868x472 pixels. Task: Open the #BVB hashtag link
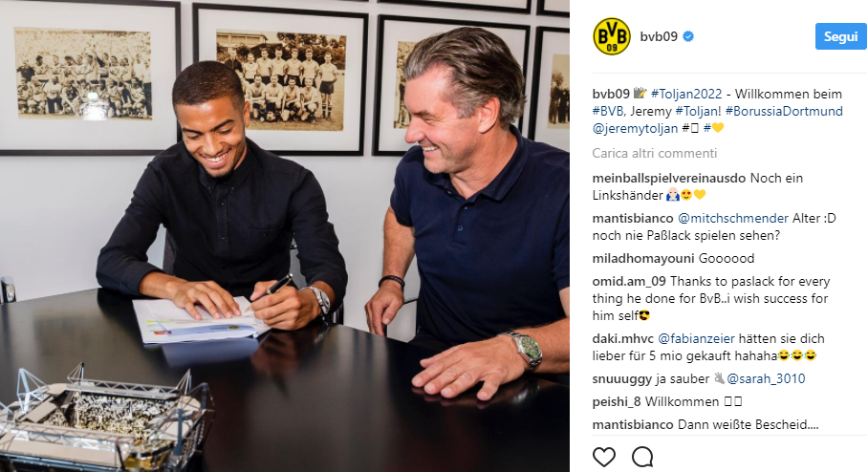(607, 111)
